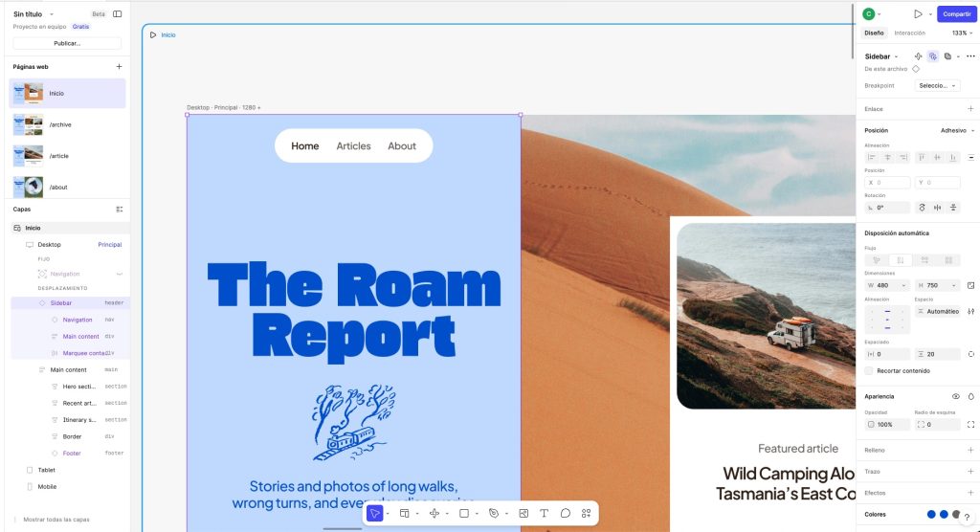Toggle Tablet breakpoint layer box
This screenshot has height=532, width=980.
click(x=30, y=470)
